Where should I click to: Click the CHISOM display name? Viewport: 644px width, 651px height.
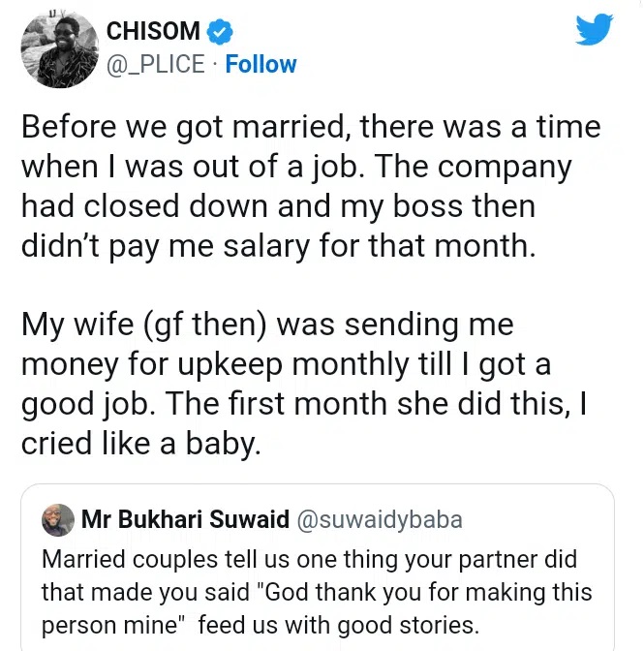click(x=155, y=33)
